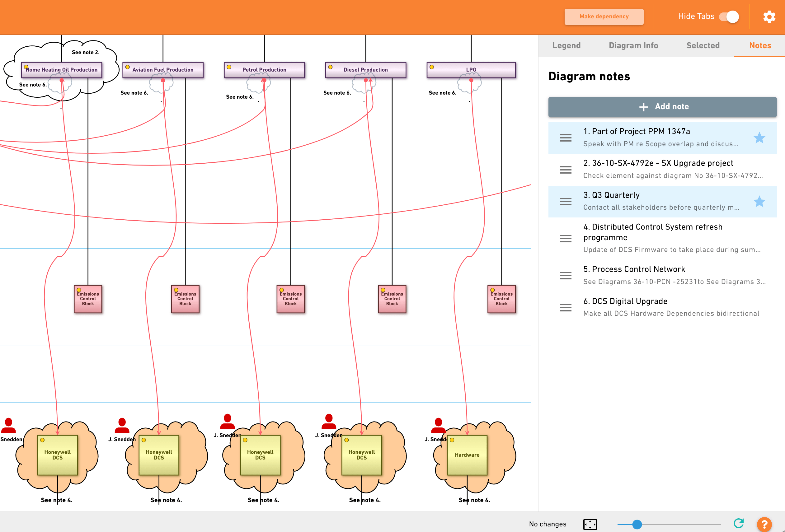Click the Make dependency button

tap(604, 16)
